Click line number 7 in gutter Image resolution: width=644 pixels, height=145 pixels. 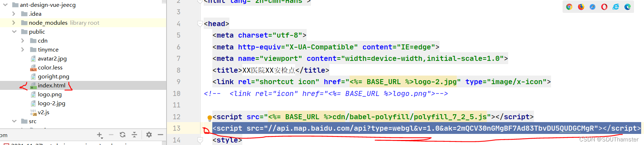pos(178,59)
